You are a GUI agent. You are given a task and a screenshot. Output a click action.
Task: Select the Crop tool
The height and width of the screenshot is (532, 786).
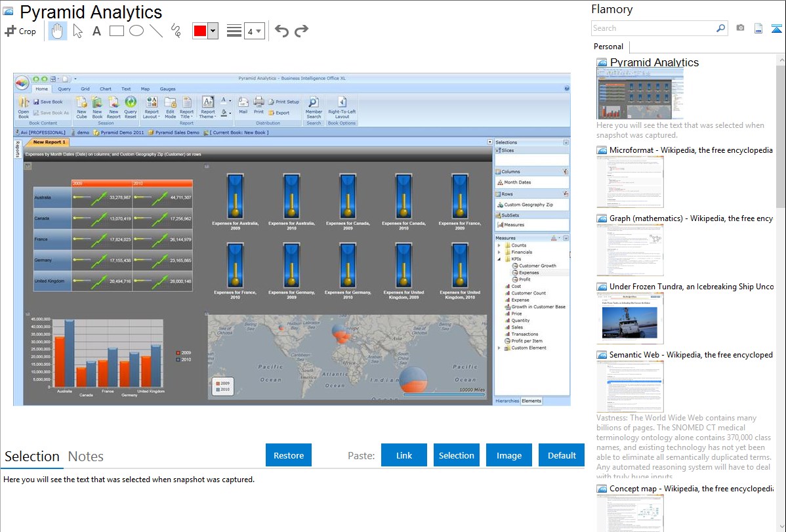20,31
